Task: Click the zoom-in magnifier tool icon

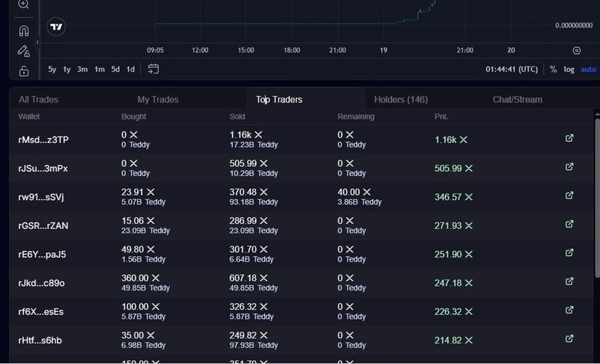Action: [x=23, y=4]
